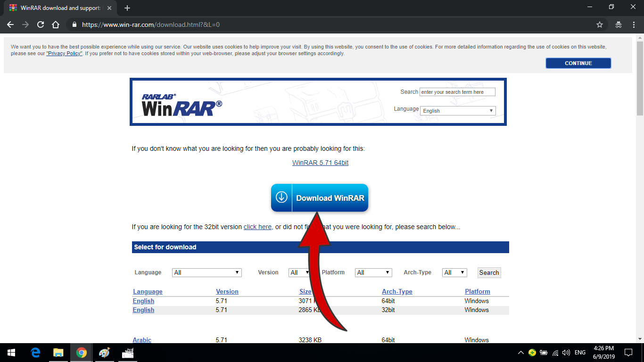This screenshot has width=644, height=362.
Task: Switch to Chrome taskbar icon
Action: 82,353
